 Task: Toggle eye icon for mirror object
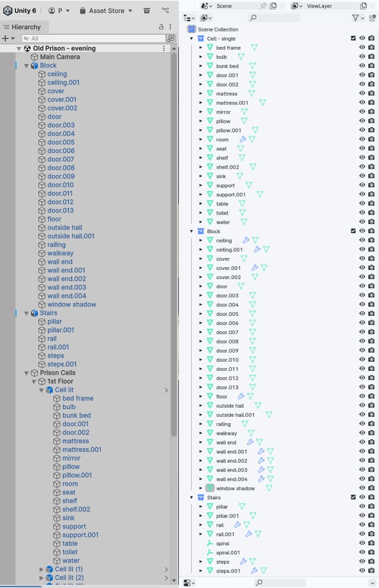click(362, 112)
